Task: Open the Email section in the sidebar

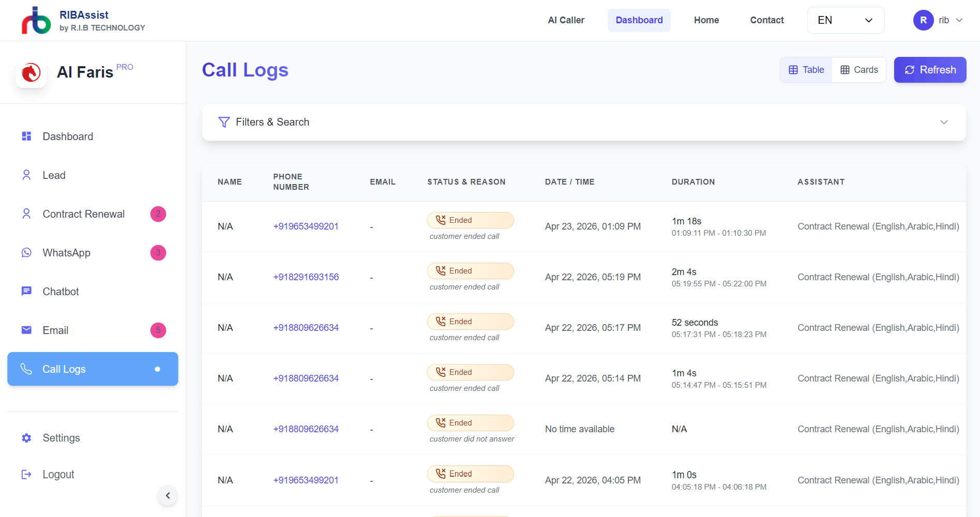Action: (x=26, y=330)
